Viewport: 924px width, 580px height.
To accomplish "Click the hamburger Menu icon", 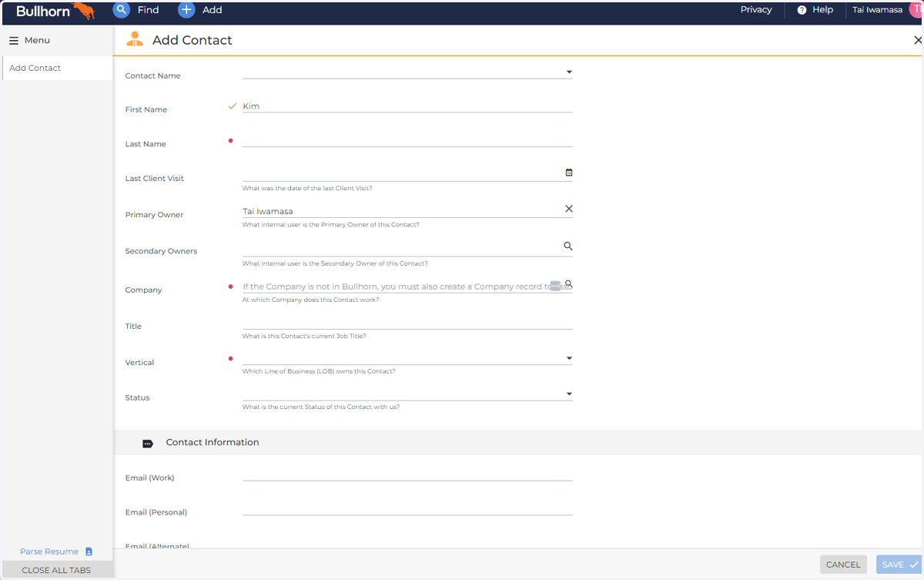I will (14, 41).
